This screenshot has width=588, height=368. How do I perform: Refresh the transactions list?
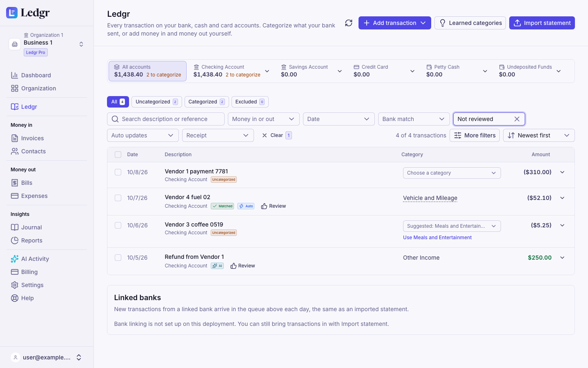point(349,23)
